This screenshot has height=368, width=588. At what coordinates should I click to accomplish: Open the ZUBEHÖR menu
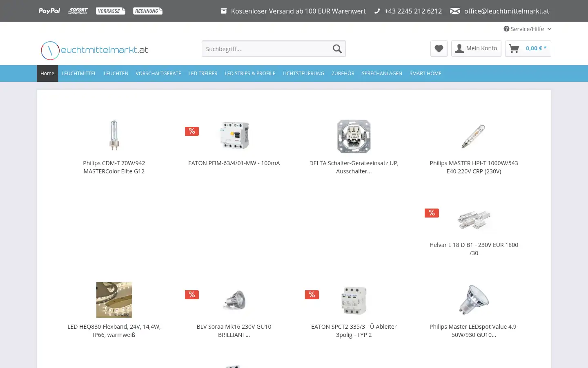click(343, 74)
